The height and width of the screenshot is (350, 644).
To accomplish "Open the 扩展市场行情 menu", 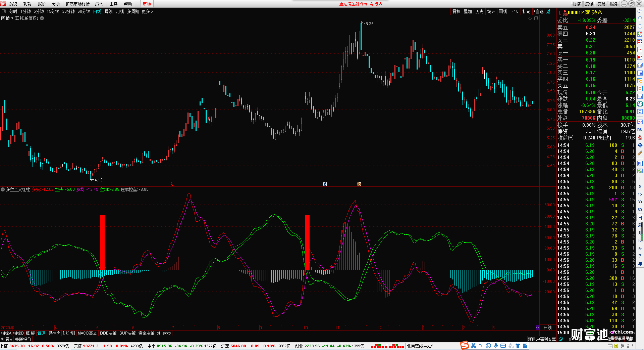I will (x=78, y=4).
